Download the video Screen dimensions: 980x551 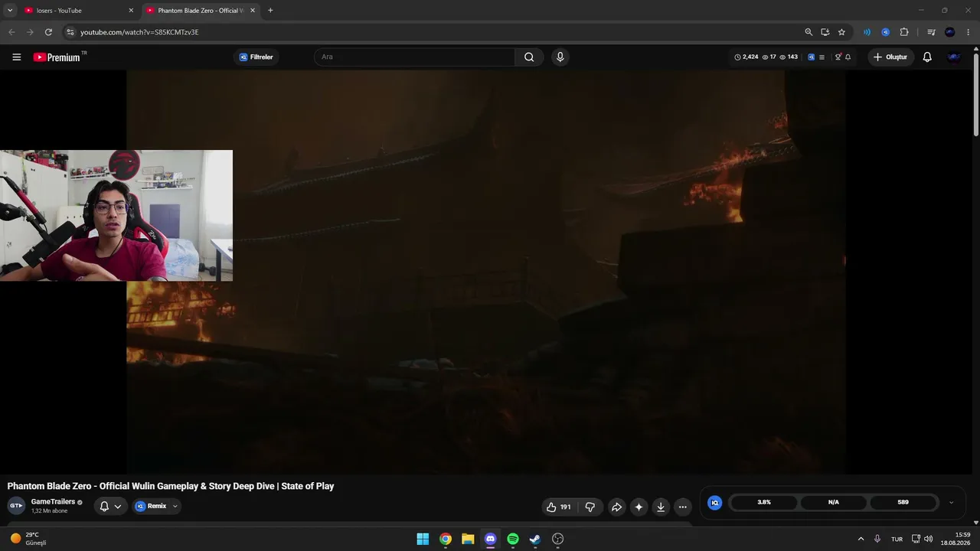click(x=661, y=507)
